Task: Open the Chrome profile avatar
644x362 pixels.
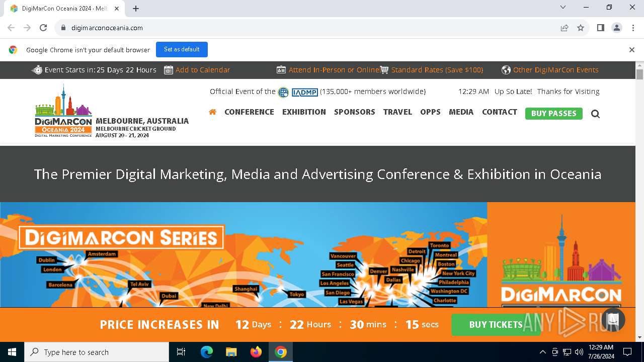Action: click(x=617, y=28)
